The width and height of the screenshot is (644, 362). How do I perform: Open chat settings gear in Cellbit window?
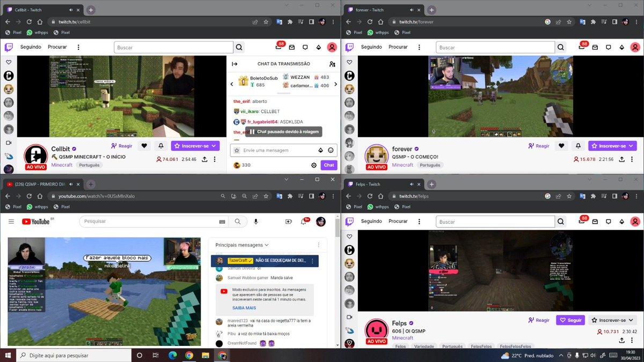tap(314, 165)
